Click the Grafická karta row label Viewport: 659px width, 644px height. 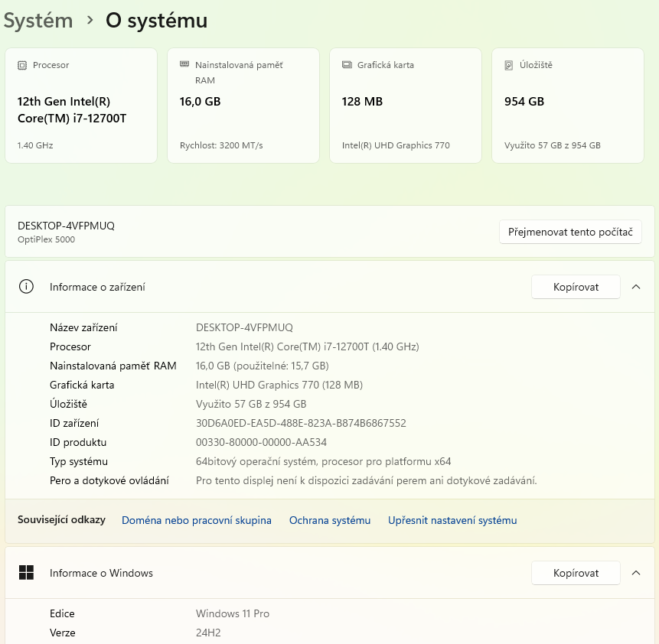(82, 385)
